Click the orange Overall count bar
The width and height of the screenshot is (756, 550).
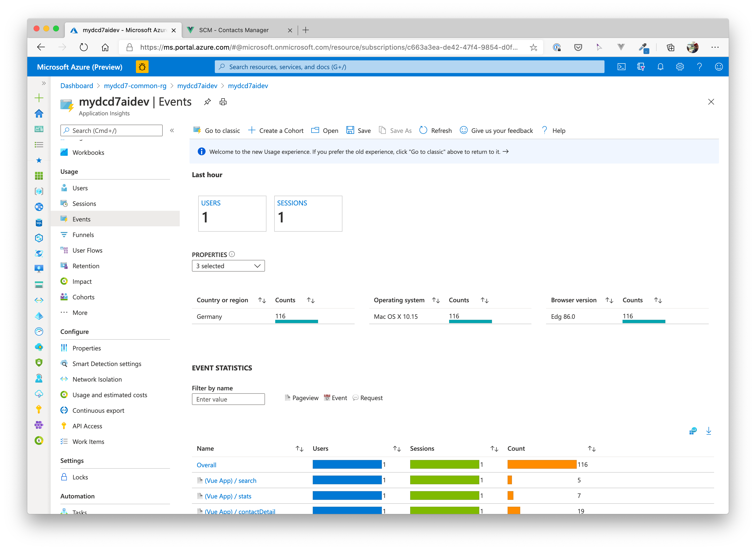coord(542,465)
